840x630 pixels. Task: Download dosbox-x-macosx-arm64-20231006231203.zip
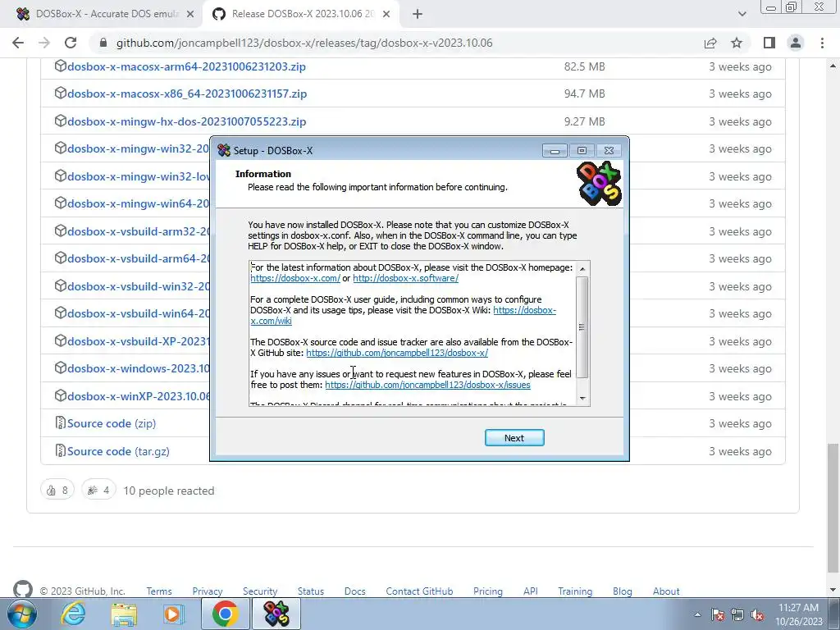pos(186,66)
